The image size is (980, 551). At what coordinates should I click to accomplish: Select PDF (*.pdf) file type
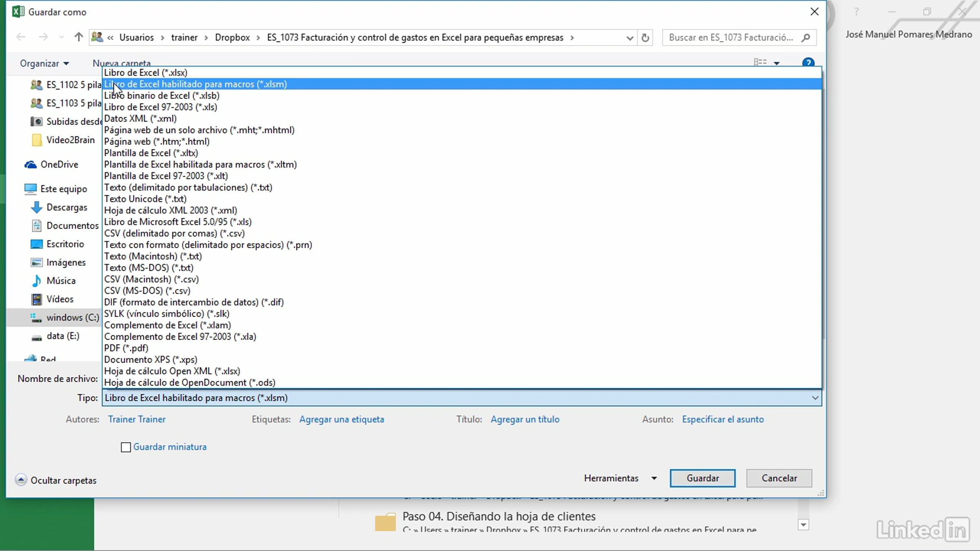(462, 348)
